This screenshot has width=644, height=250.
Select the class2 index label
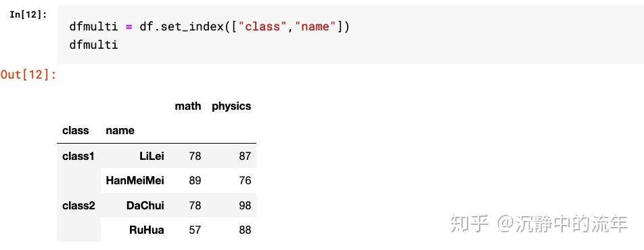pos(78,205)
